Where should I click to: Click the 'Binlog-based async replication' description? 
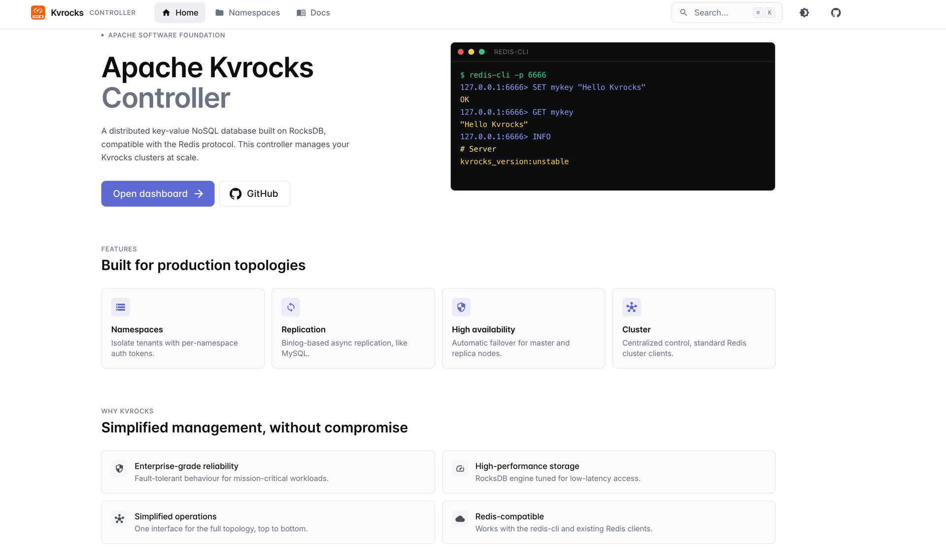pos(344,348)
